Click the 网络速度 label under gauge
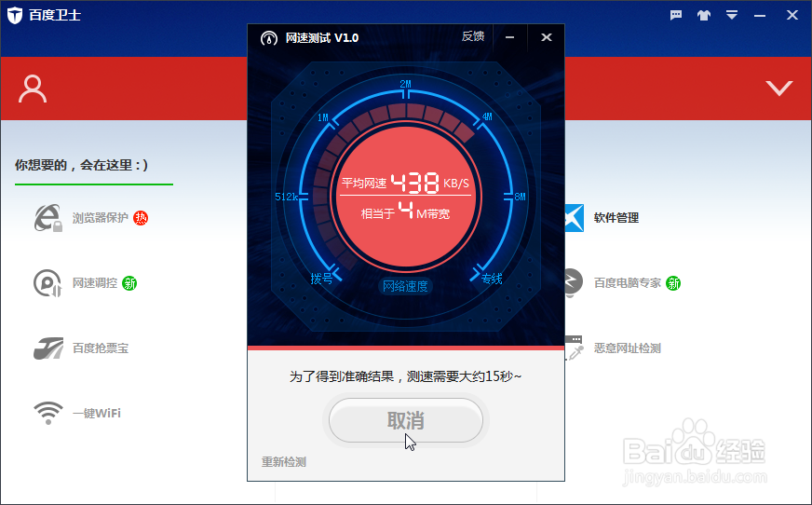Screen dimensions: 812x505 click(x=405, y=286)
